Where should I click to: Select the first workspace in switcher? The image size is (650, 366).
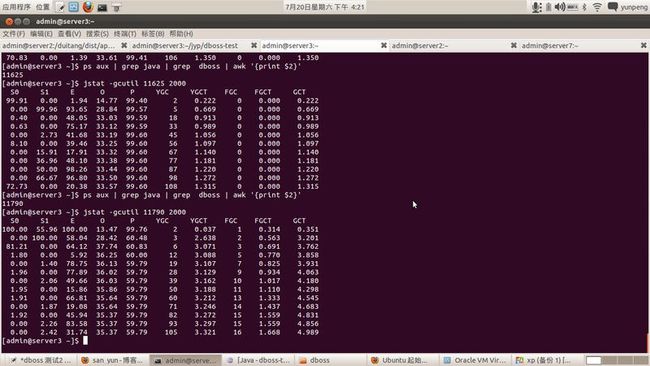pos(593,360)
